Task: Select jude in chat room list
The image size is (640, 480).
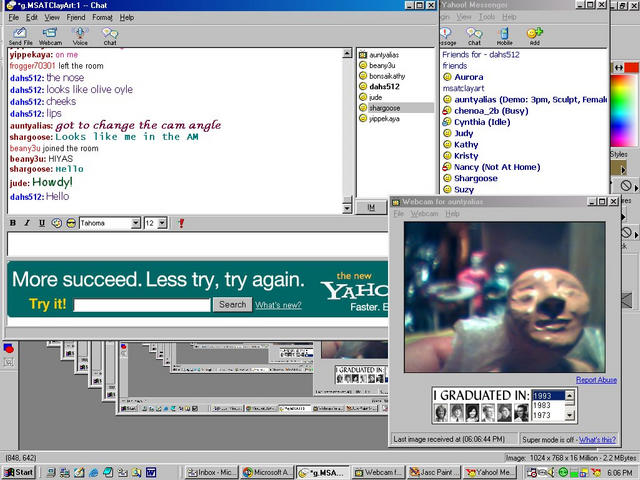Action: [x=376, y=97]
